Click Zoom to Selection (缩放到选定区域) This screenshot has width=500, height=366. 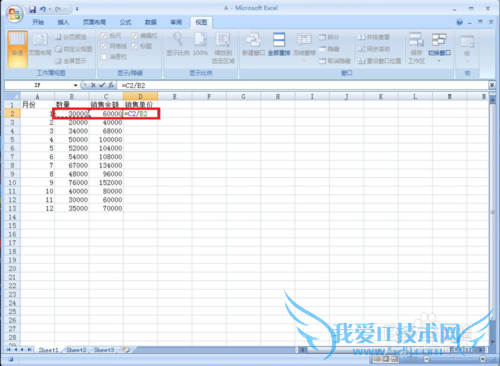[223, 48]
